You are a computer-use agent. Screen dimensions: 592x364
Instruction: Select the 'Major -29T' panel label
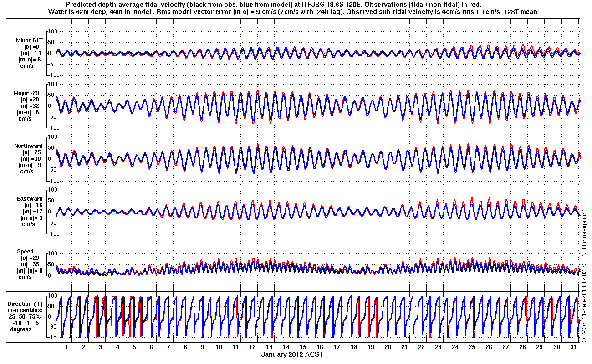click(x=29, y=93)
